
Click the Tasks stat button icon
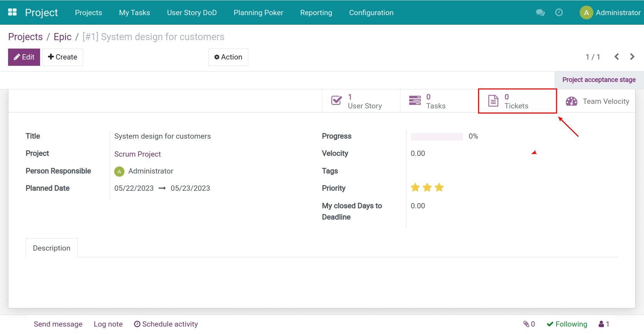point(415,100)
